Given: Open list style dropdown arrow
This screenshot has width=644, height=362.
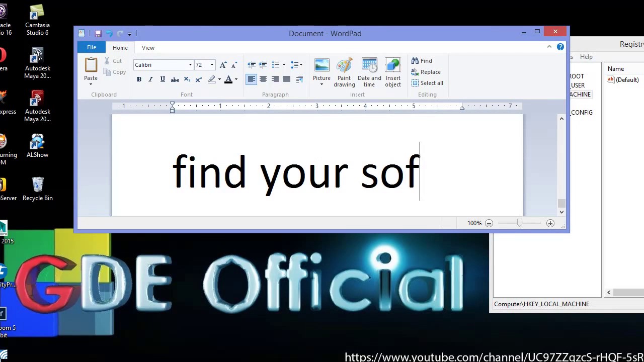Looking at the screenshot, I should (284, 65).
